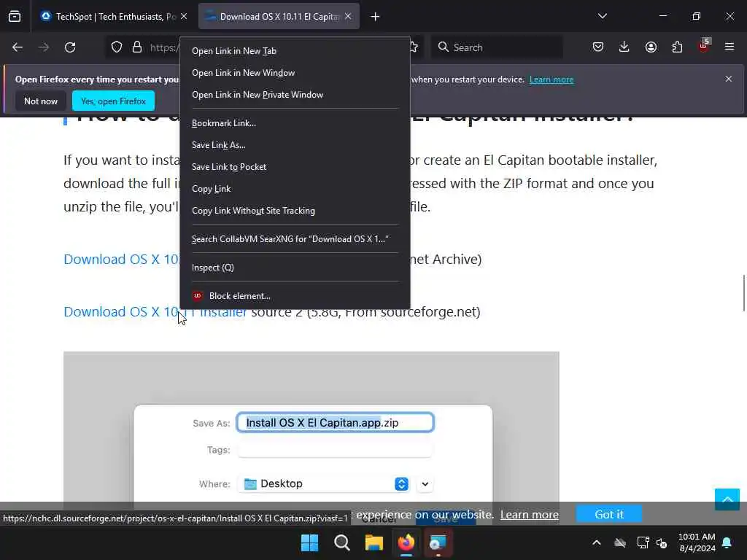747x560 pixels.
Task: Click Firefox icon in taskbar
Action: 406,542
